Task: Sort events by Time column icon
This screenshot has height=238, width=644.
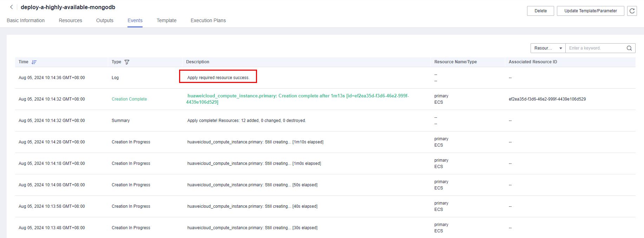Action: click(34, 62)
